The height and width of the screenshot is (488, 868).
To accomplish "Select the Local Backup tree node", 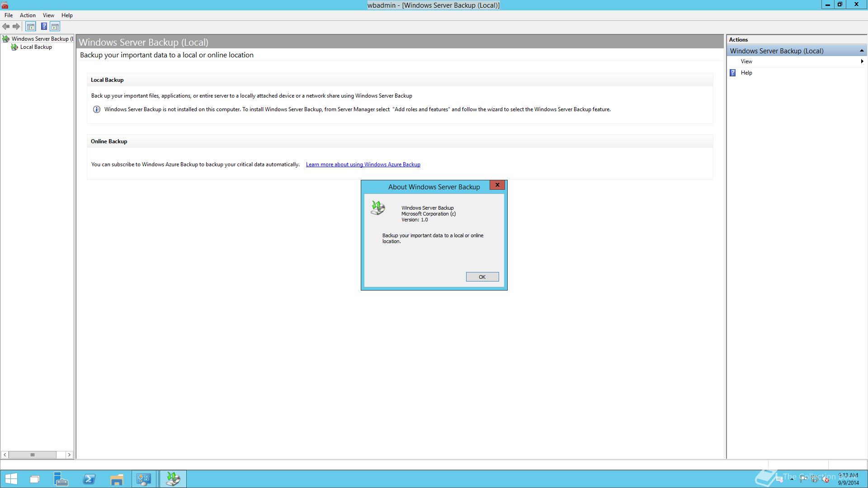I will coord(32,47).
